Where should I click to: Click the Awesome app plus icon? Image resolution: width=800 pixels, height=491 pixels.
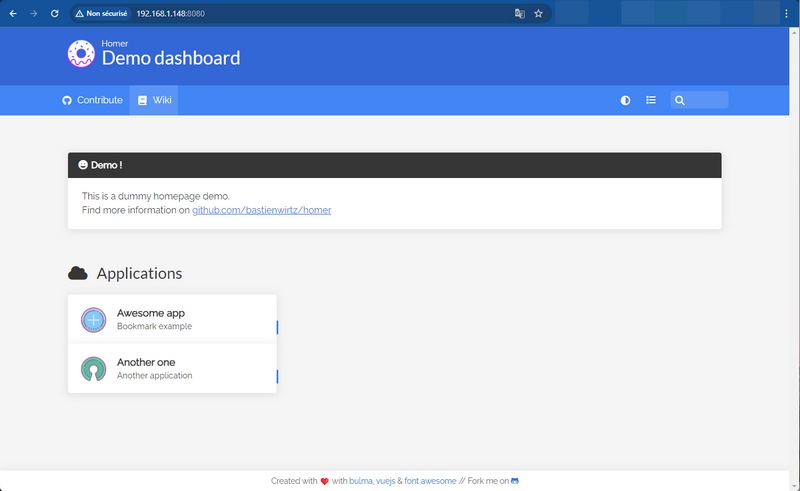[x=93, y=320]
